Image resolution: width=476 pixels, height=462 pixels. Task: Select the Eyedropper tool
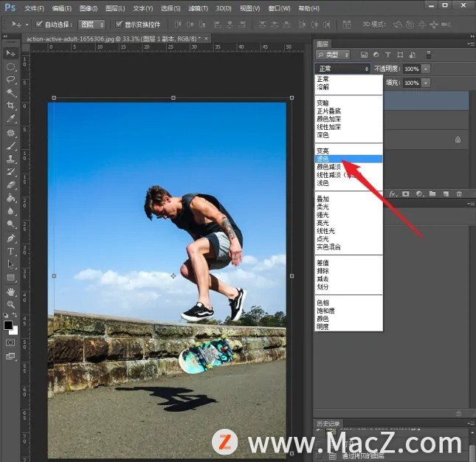11,119
